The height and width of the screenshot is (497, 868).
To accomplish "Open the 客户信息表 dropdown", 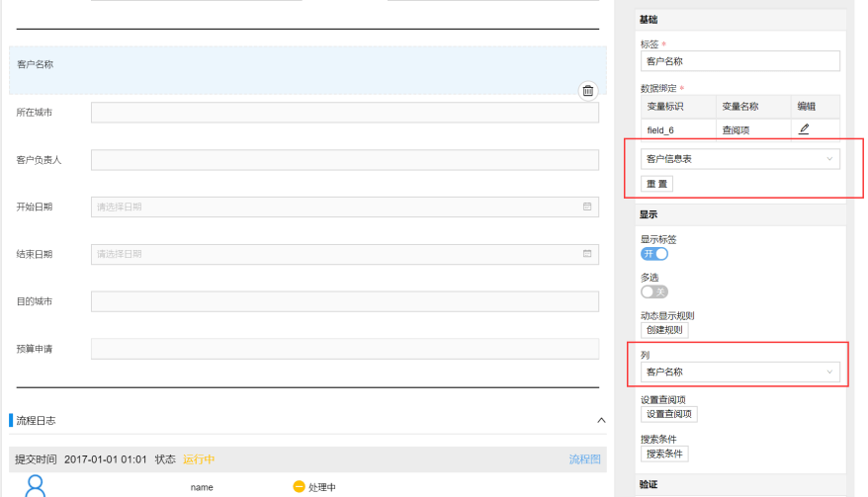I will (x=739, y=159).
